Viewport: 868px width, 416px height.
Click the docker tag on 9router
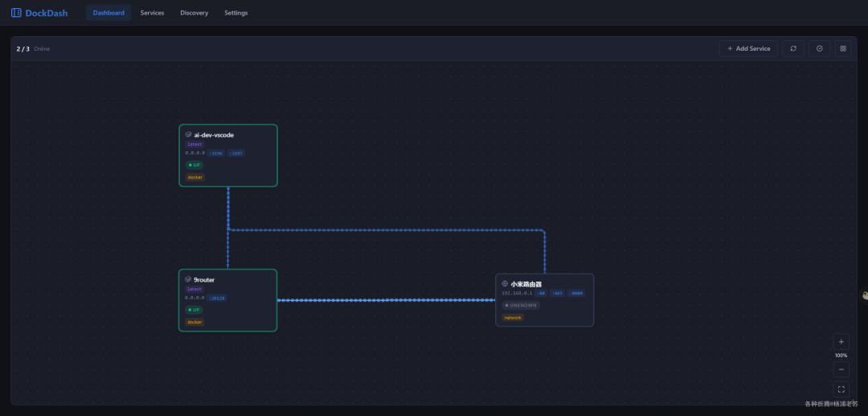coord(194,322)
